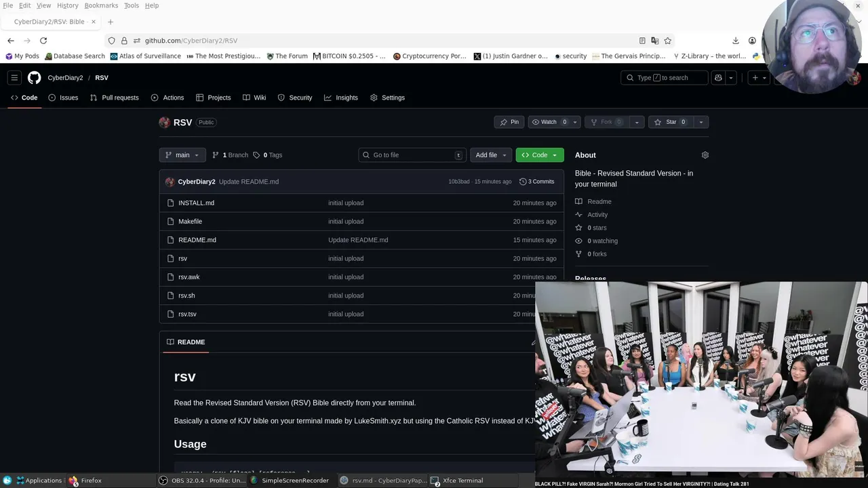
Task: Open the GitHub hamburger navigation menu
Action: coord(14,78)
